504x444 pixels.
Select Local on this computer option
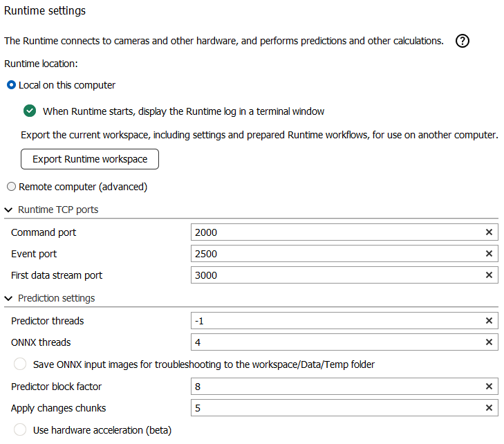11,85
